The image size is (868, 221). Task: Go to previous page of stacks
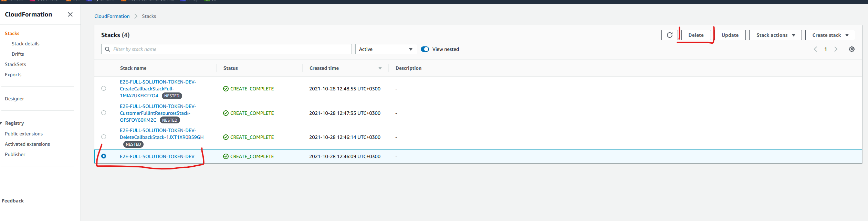click(x=815, y=49)
